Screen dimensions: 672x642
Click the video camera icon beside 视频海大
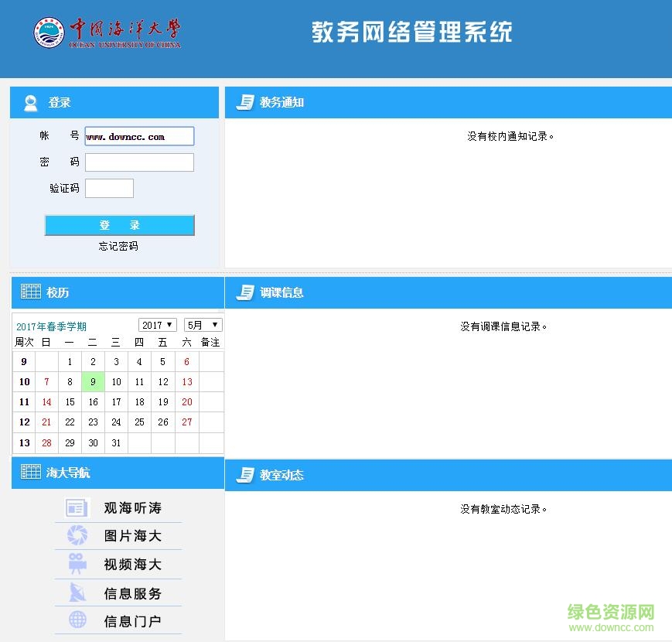coord(77,564)
